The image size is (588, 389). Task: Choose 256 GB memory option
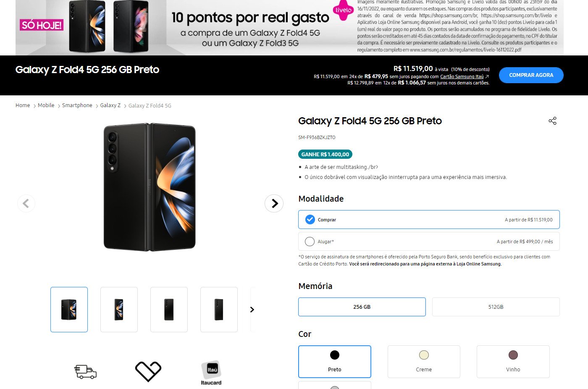(362, 307)
